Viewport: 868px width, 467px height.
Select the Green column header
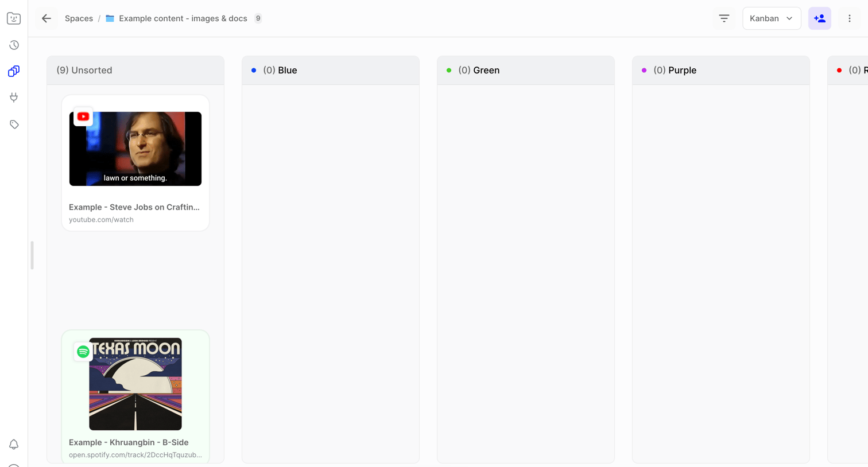coord(526,70)
